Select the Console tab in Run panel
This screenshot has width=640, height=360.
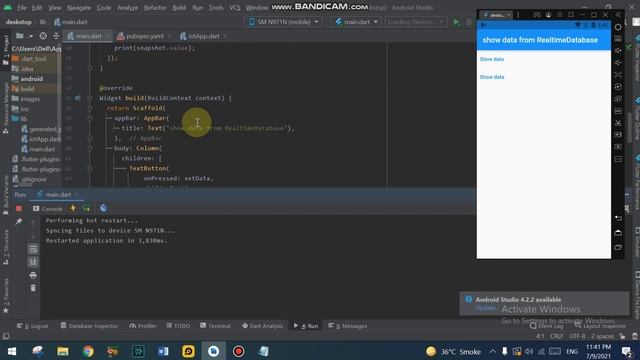coord(48,209)
